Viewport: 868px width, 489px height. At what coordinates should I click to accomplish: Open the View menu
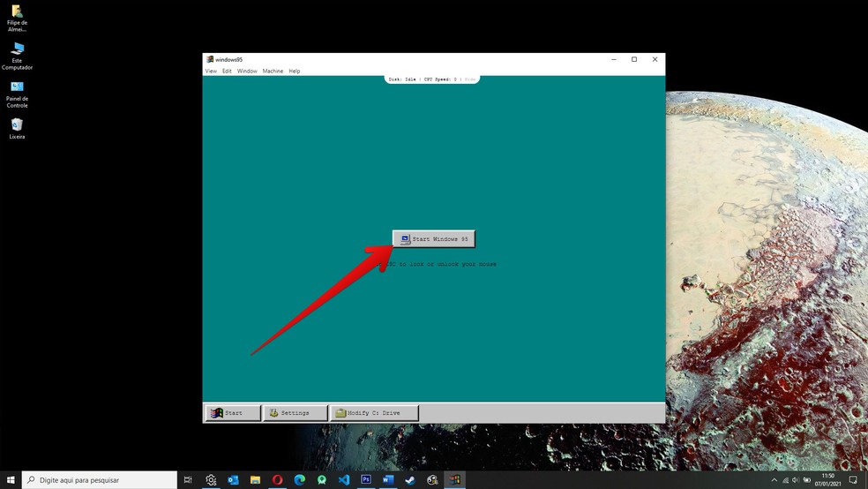pos(211,71)
